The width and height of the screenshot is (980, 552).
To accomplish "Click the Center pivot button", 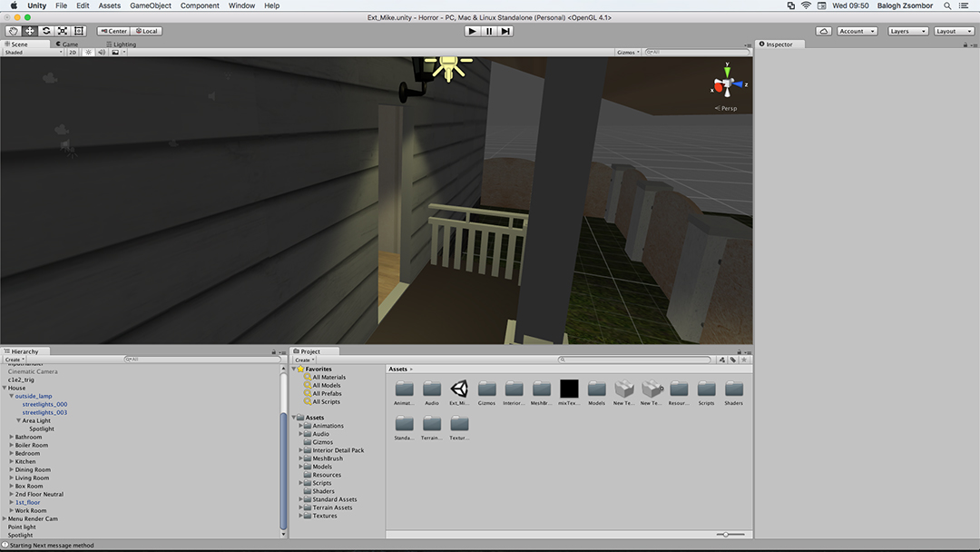I will 113,31.
